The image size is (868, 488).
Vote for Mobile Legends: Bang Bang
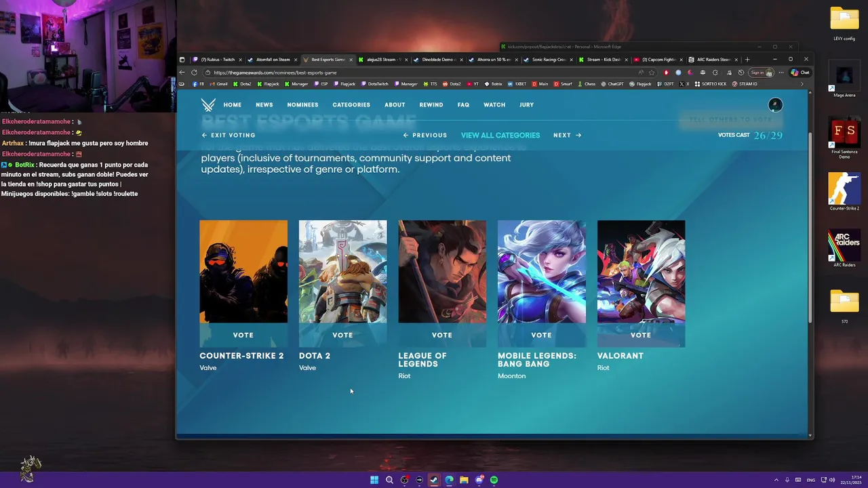tap(541, 335)
